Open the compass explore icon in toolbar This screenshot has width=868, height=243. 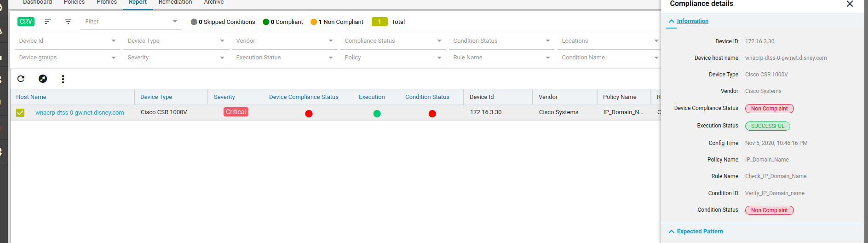43,79
